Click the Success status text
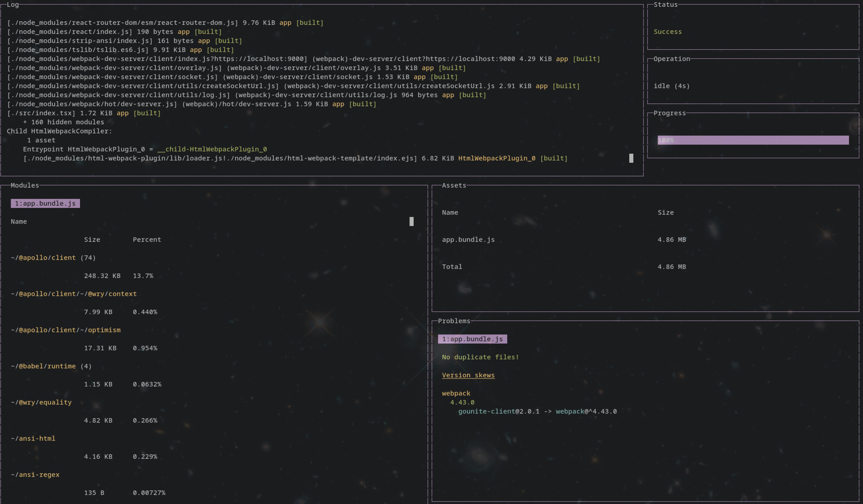Screen dimensions: 863x504 [x=667, y=32]
